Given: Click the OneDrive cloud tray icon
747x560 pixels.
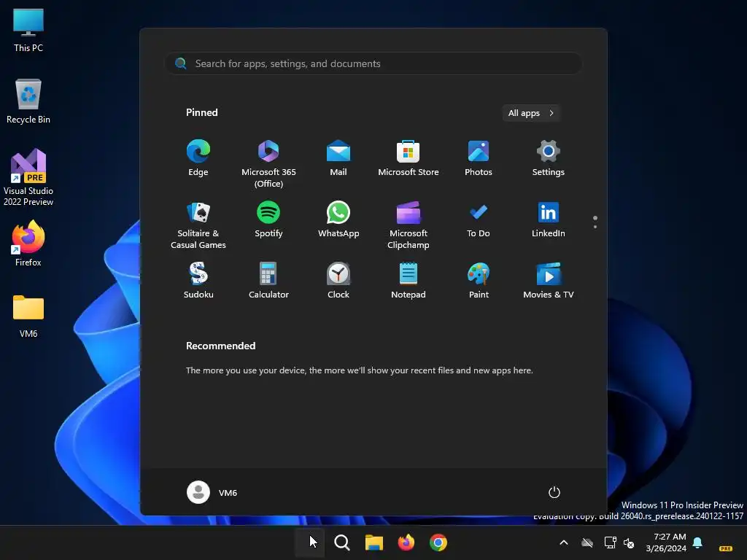Looking at the screenshot, I should 587,542.
